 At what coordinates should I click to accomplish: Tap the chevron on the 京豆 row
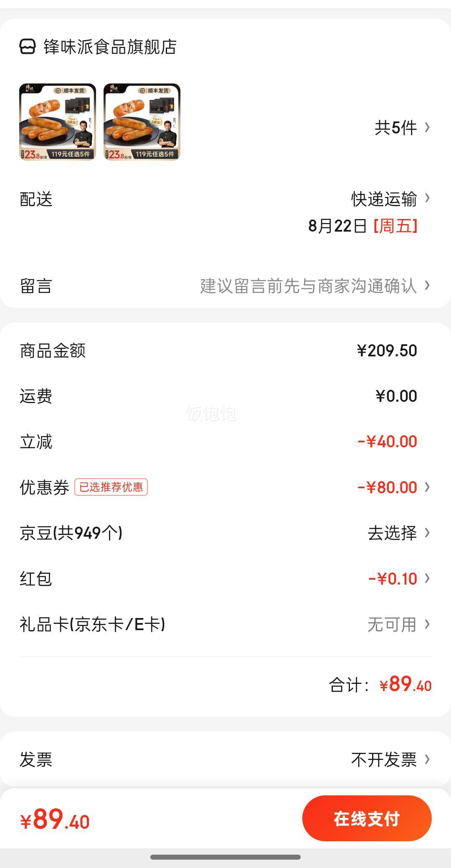tap(427, 532)
